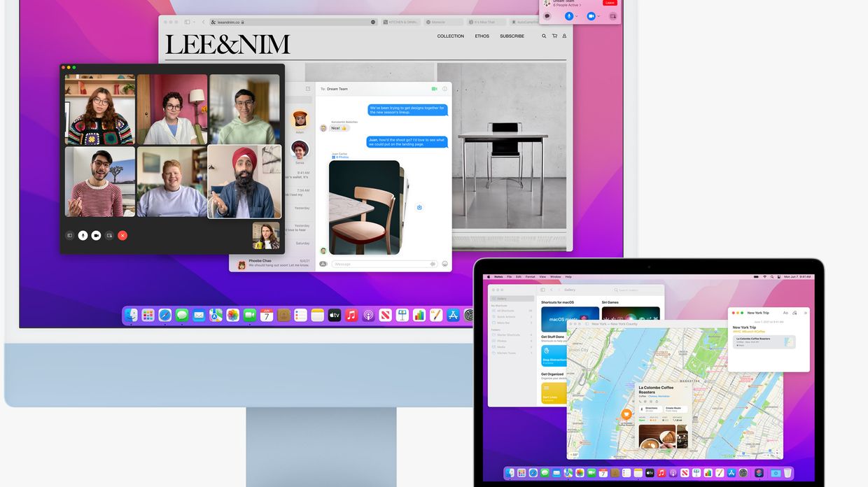Open the Aa format menu in the note

785,313
